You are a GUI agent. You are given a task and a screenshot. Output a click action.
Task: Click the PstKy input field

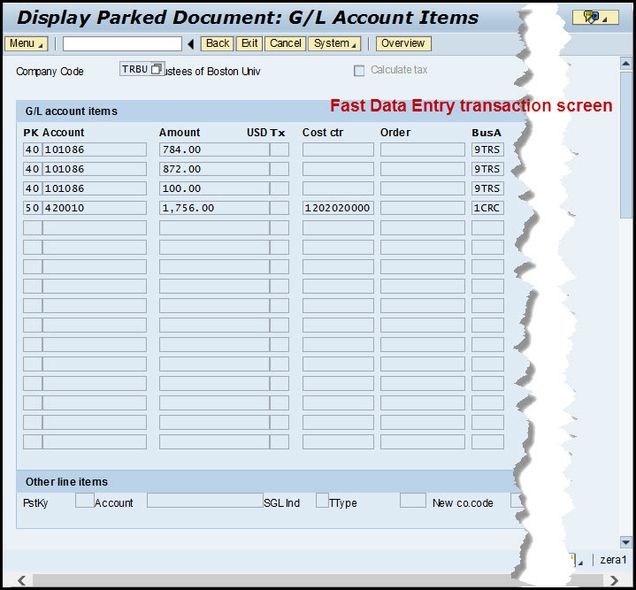click(84, 500)
